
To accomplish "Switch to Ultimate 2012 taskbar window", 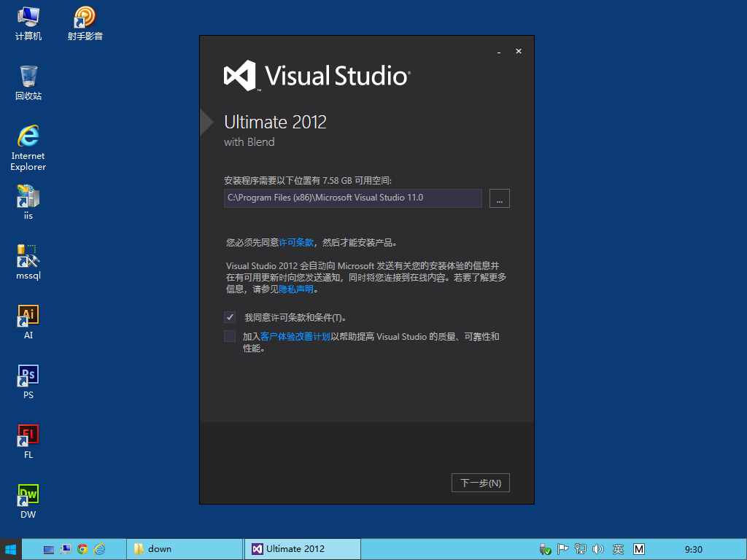I will coord(303,550).
